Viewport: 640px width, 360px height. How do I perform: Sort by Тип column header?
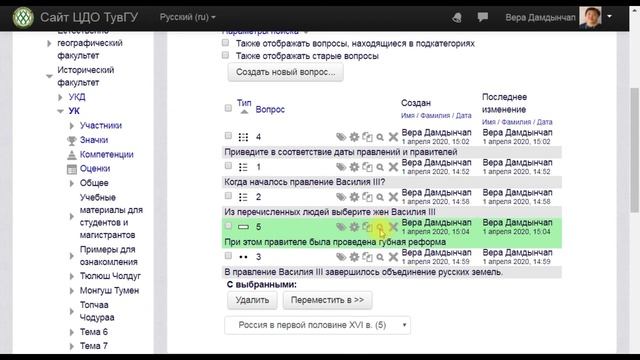(244, 103)
